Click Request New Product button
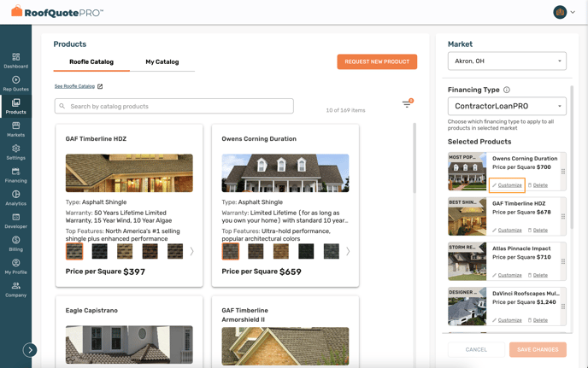Screen dimensions: 588x368 pyautogui.click(x=377, y=61)
